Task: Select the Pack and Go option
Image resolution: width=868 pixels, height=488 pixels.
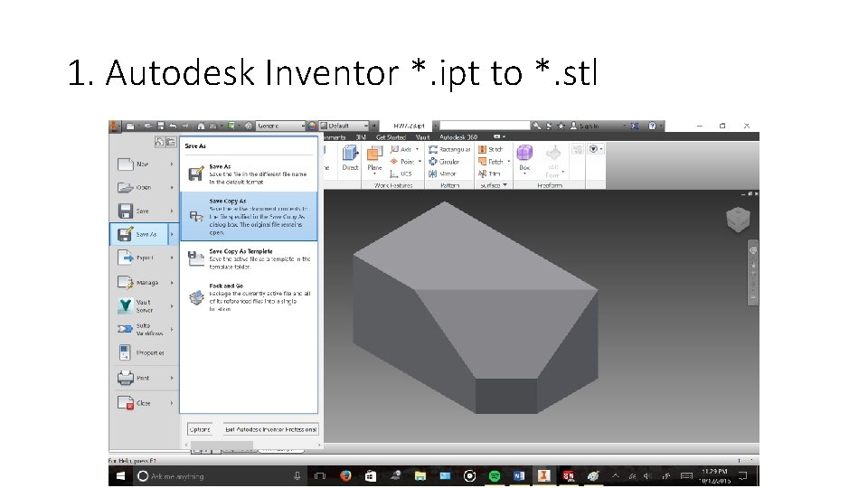Action: point(249,297)
